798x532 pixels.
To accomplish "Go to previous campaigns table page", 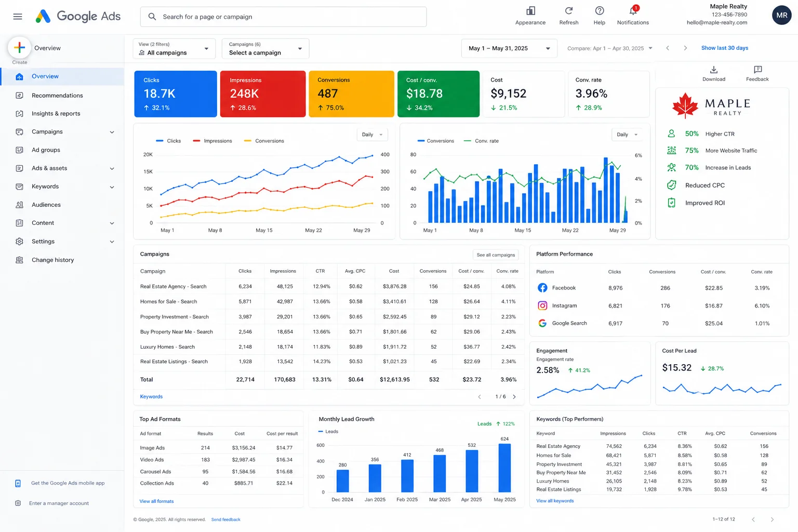I will pos(480,396).
